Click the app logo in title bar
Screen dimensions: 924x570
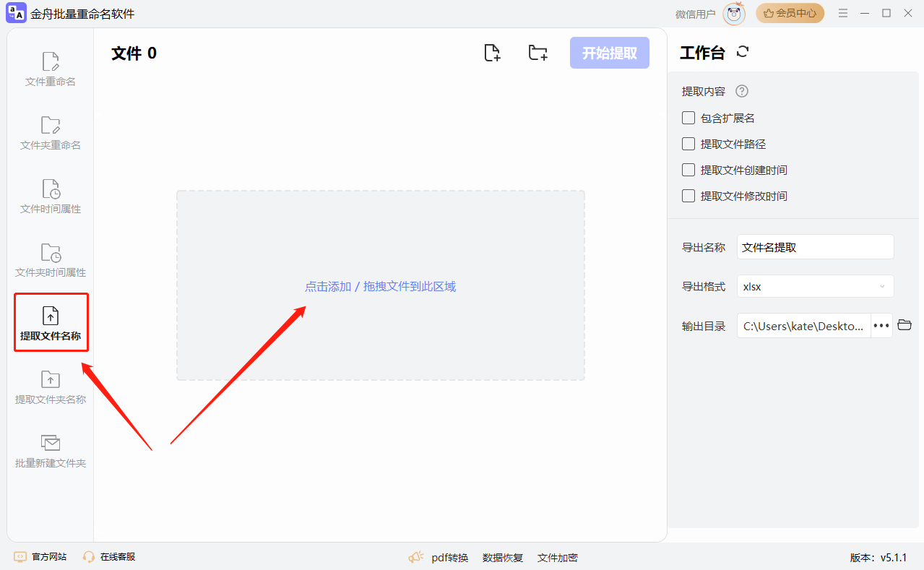pyautogui.click(x=16, y=13)
